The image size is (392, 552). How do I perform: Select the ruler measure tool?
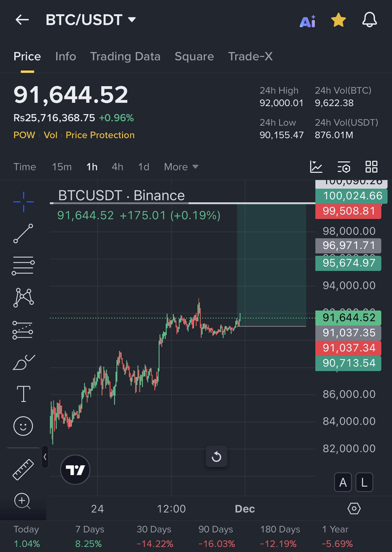[x=23, y=470]
